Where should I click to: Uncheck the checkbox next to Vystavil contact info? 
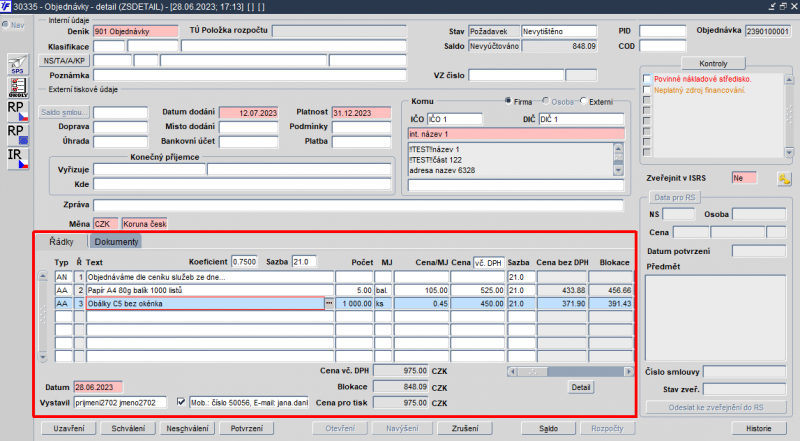pyautogui.click(x=181, y=402)
